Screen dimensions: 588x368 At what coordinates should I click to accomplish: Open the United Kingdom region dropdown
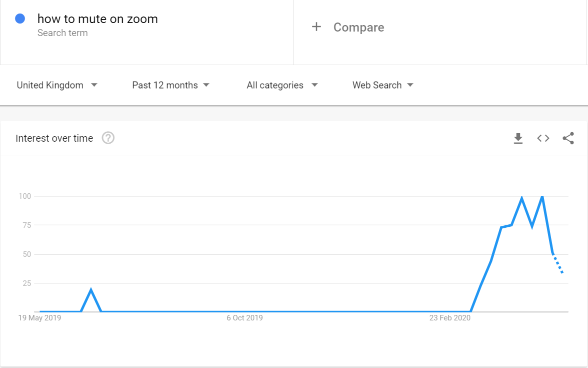click(x=57, y=85)
